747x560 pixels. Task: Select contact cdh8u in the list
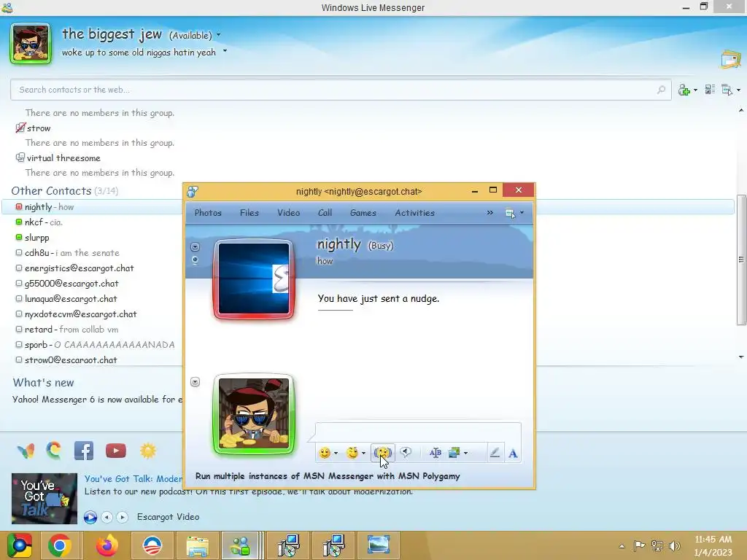pos(368,252)
